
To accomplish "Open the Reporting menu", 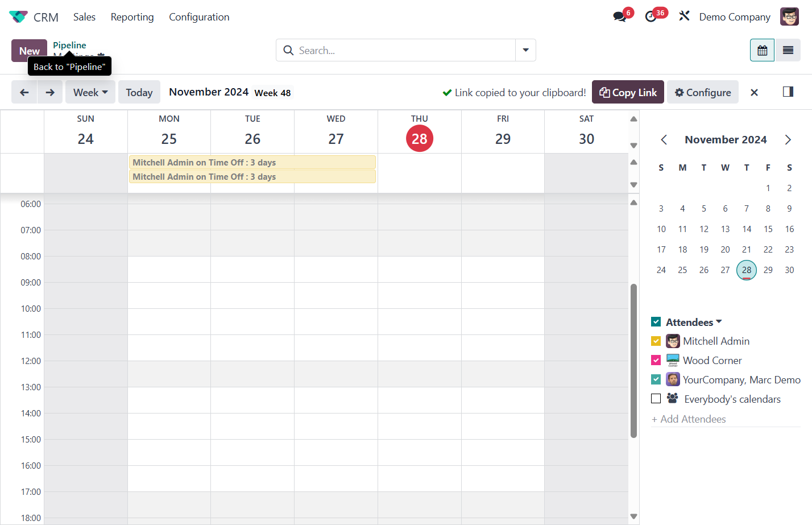I will point(132,17).
